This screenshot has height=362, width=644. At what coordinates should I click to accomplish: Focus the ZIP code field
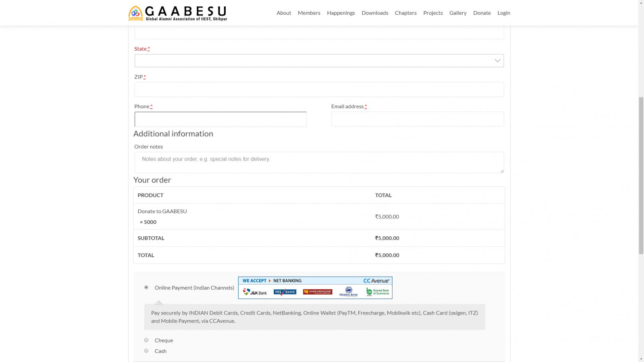pos(319,90)
